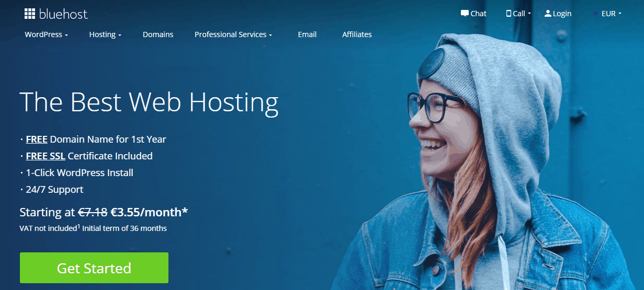Viewport: 644px width, 290px height.
Task: Click the crossed-out €7.18 price
Action: pyautogui.click(x=93, y=213)
